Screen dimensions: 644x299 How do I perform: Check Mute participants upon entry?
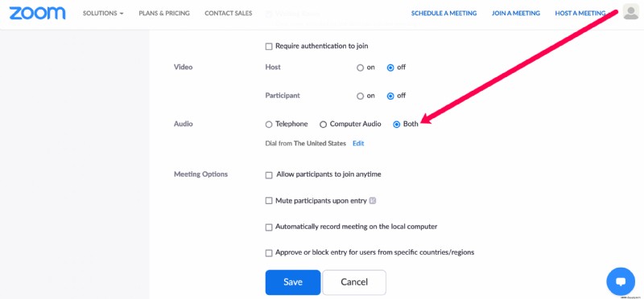pyautogui.click(x=269, y=201)
